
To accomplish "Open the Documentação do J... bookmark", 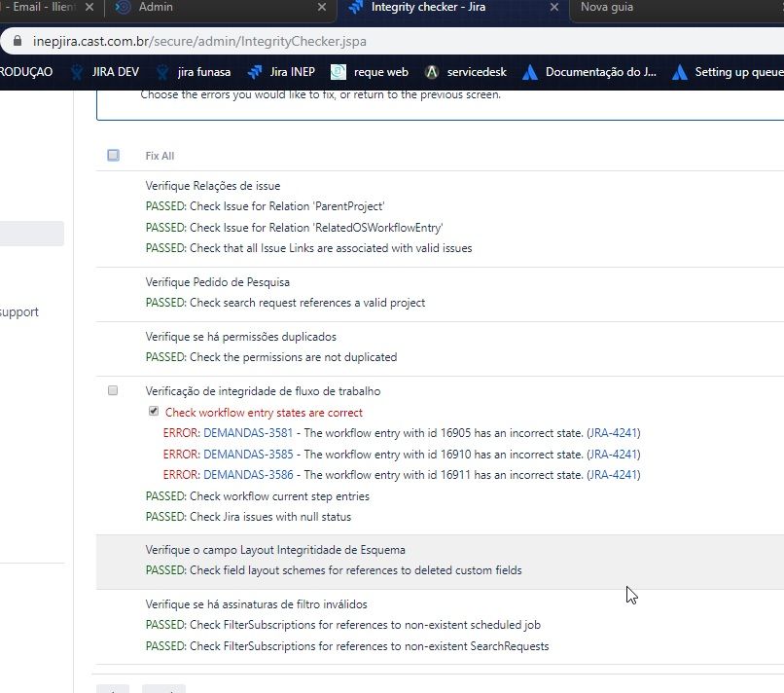I will pyautogui.click(x=589, y=72).
